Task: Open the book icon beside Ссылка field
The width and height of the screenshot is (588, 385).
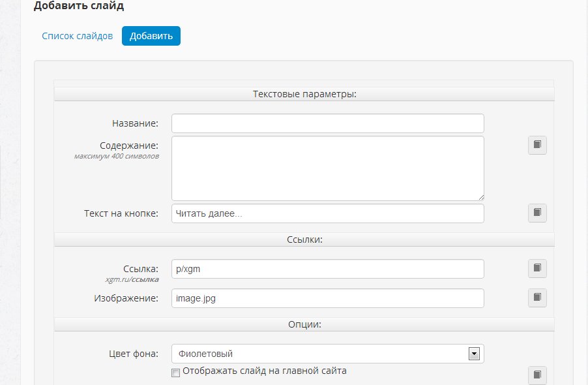Action: [x=537, y=268]
